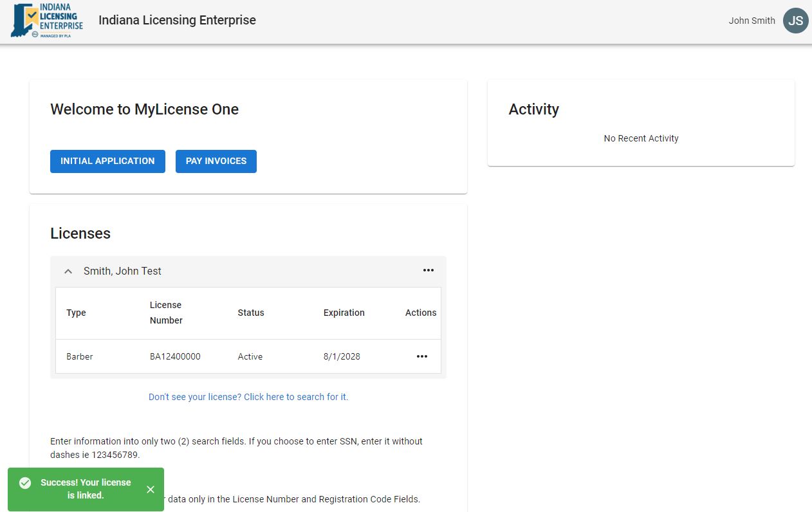Click the Status column header
Viewport: 812px width, 512px height.
pyautogui.click(x=251, y=313)
